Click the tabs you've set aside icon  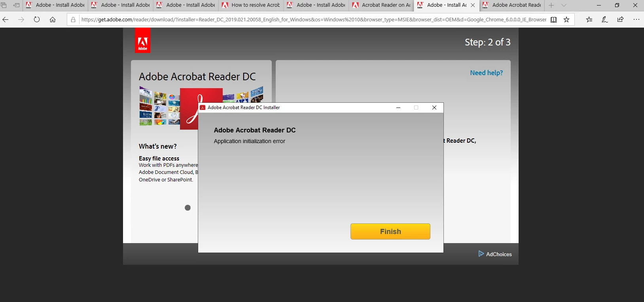pyautogui.click(x=4, y=5)
